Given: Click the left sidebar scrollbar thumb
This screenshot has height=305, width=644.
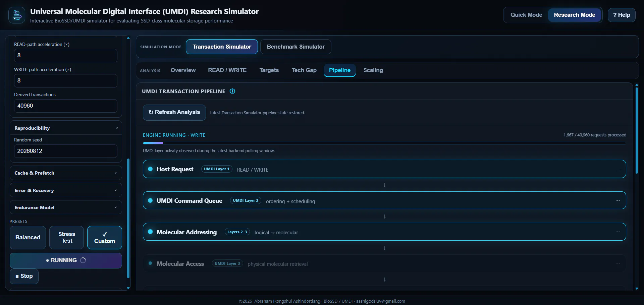Looking at the screenshot, I should [x=128, y=218].
